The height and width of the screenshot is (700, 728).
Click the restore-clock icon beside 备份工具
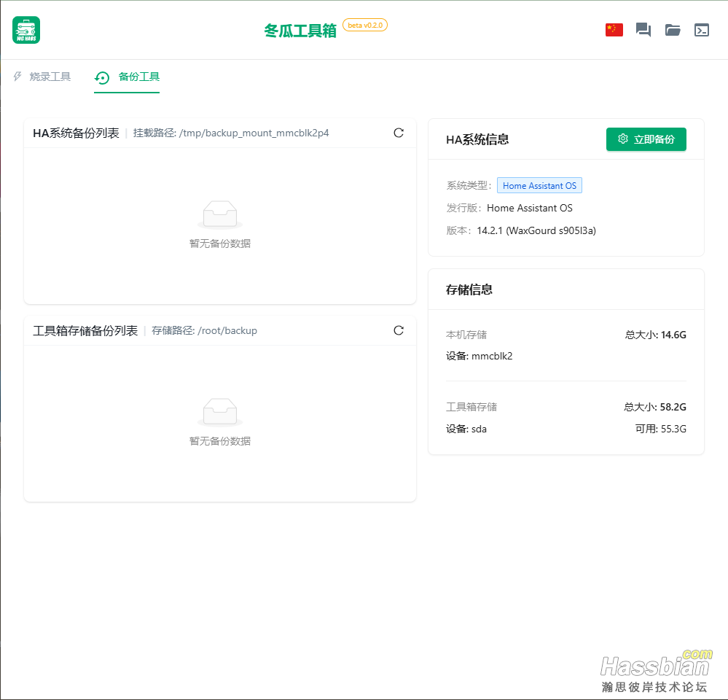tap(102, 77)
